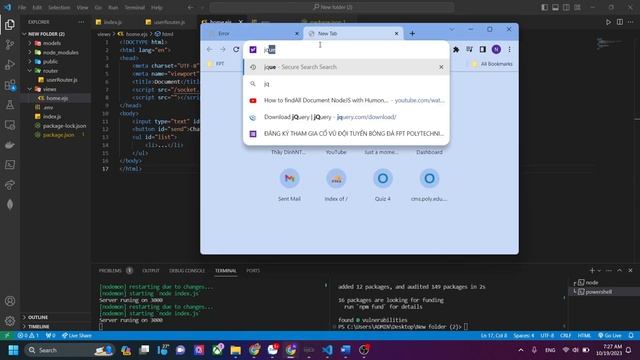Toggle the panel layout icon
Screen dimensions: 640x360
click(x=556, y=7)
